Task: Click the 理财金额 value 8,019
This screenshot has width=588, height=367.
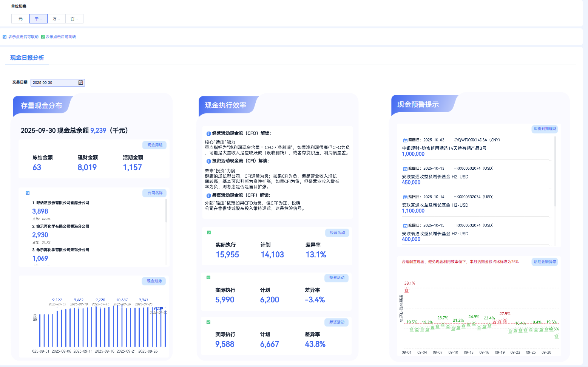Action: (x=87, y=167)
